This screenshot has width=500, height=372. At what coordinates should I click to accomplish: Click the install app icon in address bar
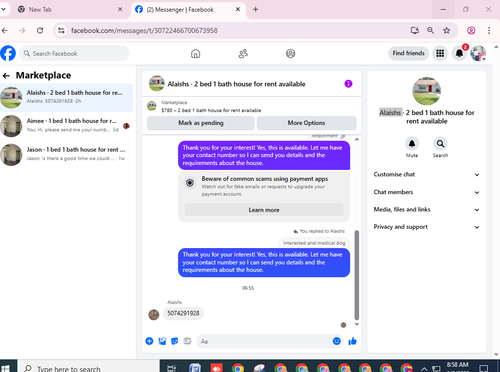(414, 30)
